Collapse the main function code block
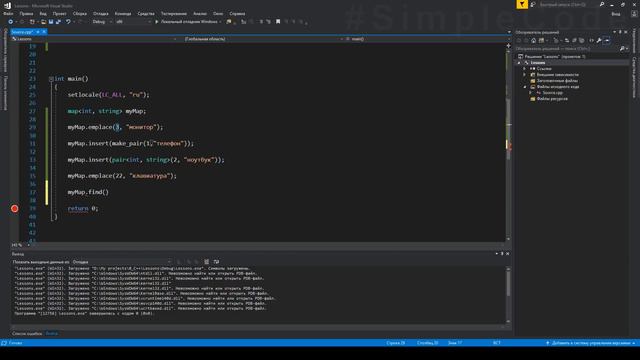 51,79
